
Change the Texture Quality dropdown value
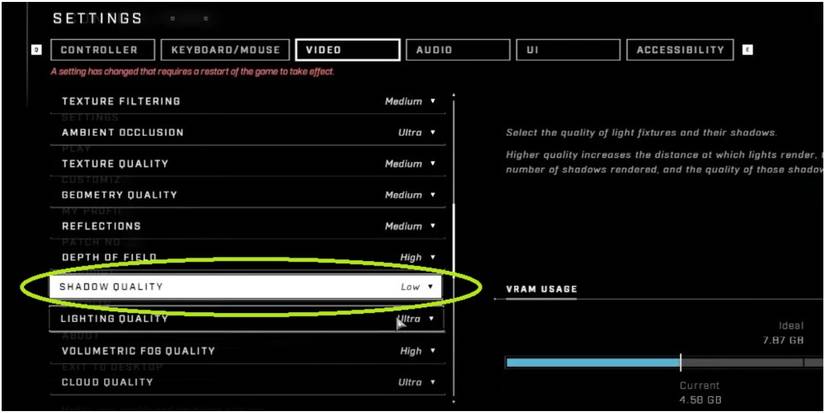pos(433,163)
